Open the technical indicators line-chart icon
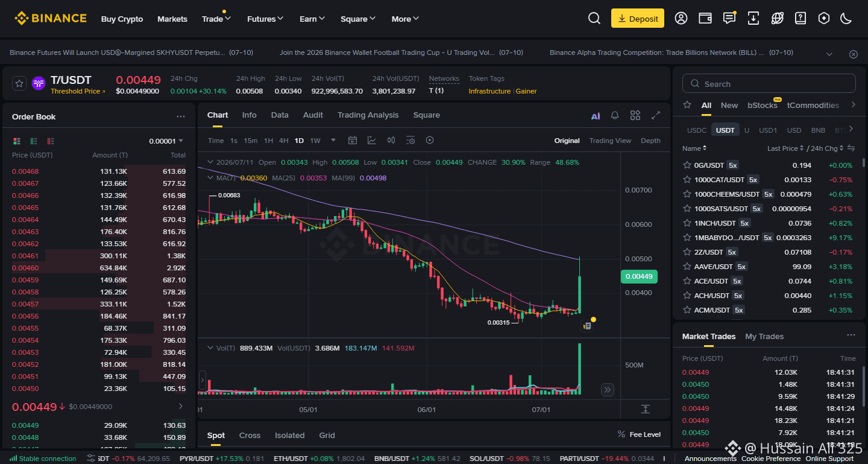The height and width of the screenshot is (464, 868). point(372,141)
